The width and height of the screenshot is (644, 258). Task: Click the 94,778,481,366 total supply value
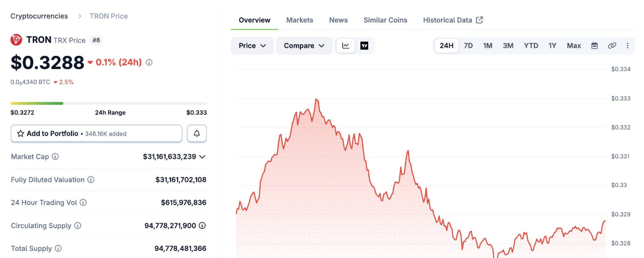pyautogui.click(x=181, y=248)
